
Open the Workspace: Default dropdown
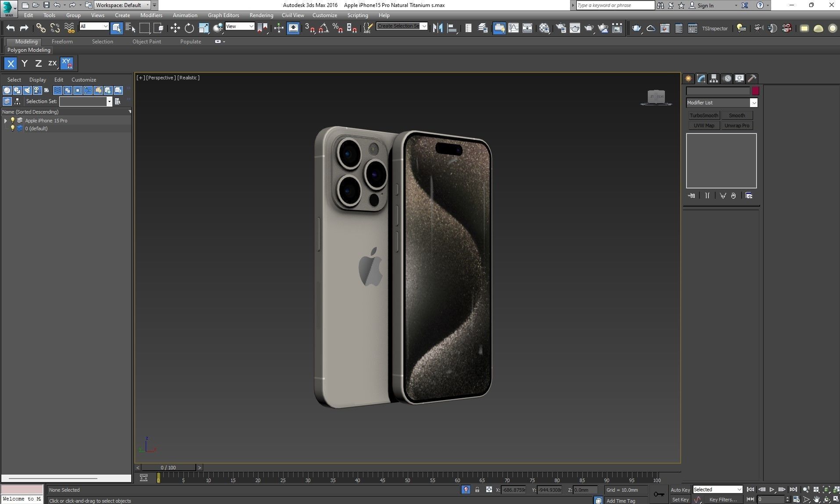tap(122, 5)
